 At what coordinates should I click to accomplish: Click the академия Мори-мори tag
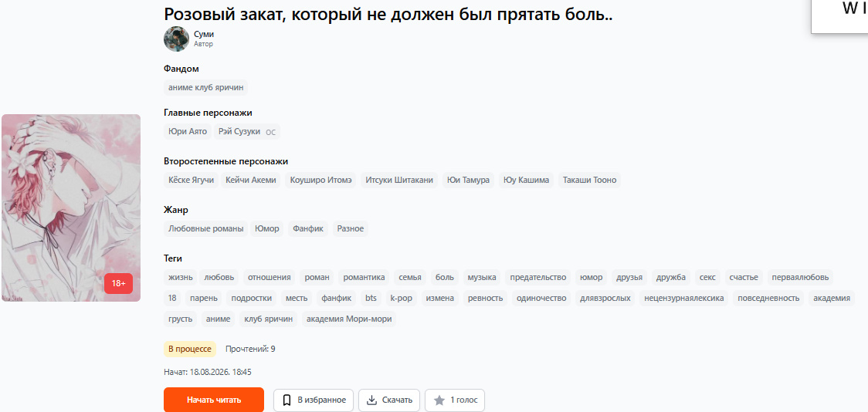349,319
